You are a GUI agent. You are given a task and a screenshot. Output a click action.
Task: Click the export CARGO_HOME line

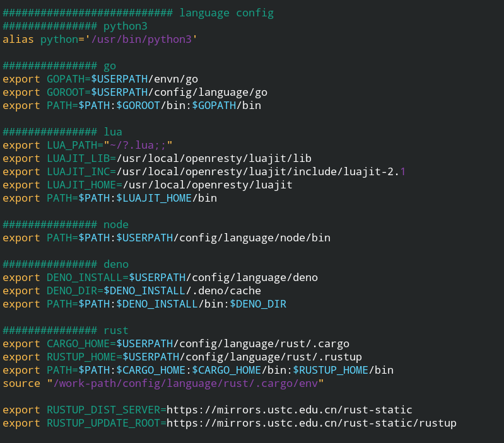(x=176, y=344)
